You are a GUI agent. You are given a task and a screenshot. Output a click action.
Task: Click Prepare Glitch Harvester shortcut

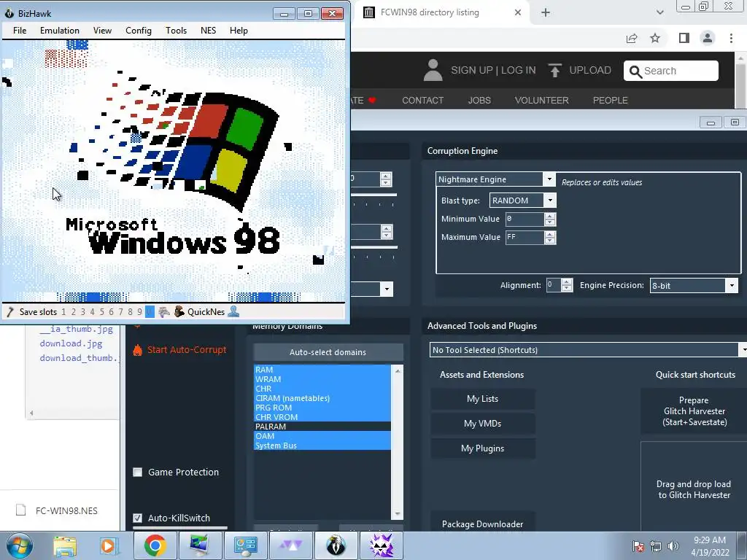(x=694, y=411)
